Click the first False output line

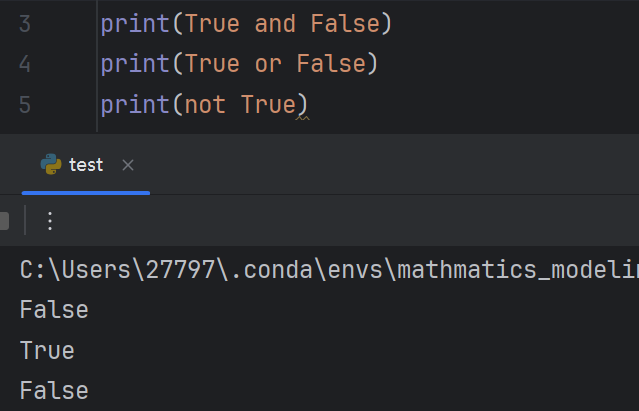(54, 310)
